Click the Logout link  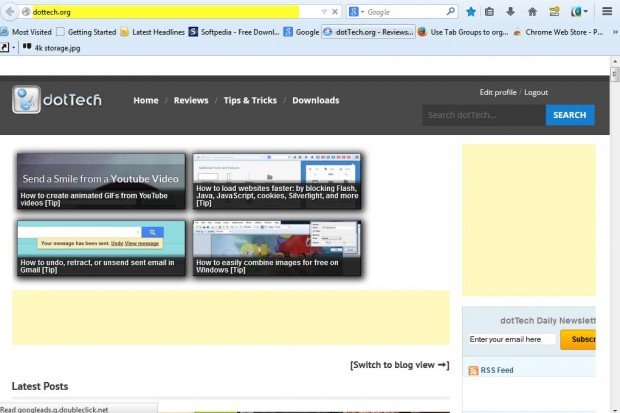click(x=536, y=93)
